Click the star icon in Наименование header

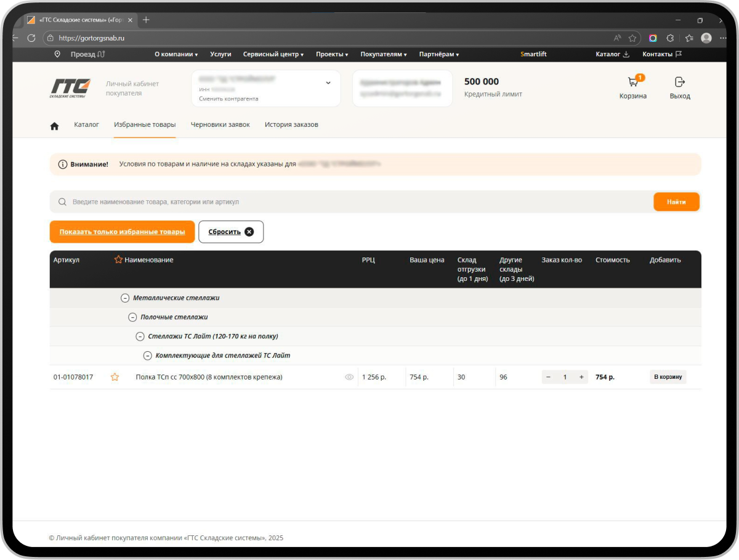[x=118, y=260]
